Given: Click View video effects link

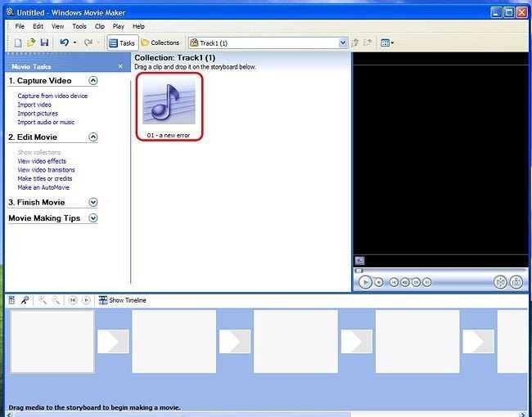Looking at the screenshot, I should pyautogui.click(x=42, y=161).
